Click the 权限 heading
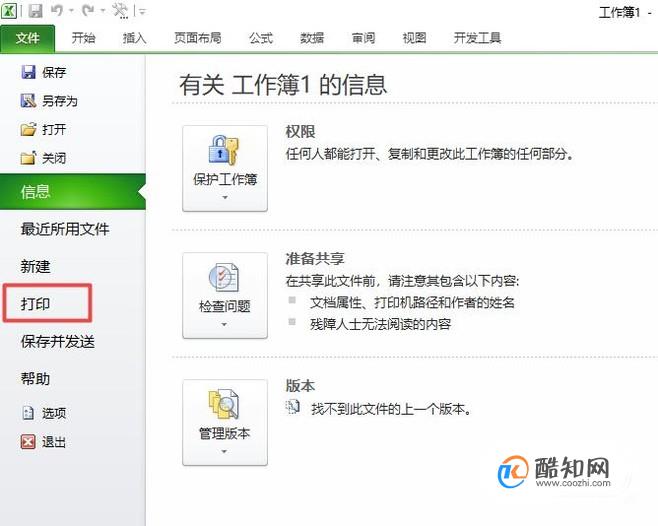 [x=300, y=131]
